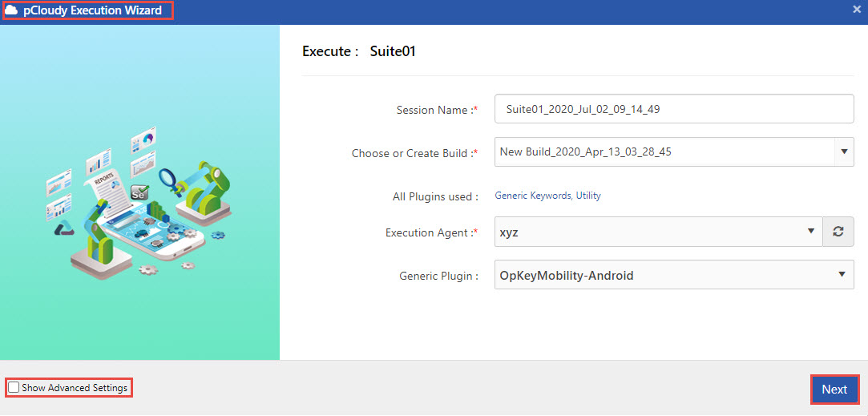Click the pCloudy cloud logo icon
Image resolution: width=868 pixels, height=416 pixels.
point(12,10)
